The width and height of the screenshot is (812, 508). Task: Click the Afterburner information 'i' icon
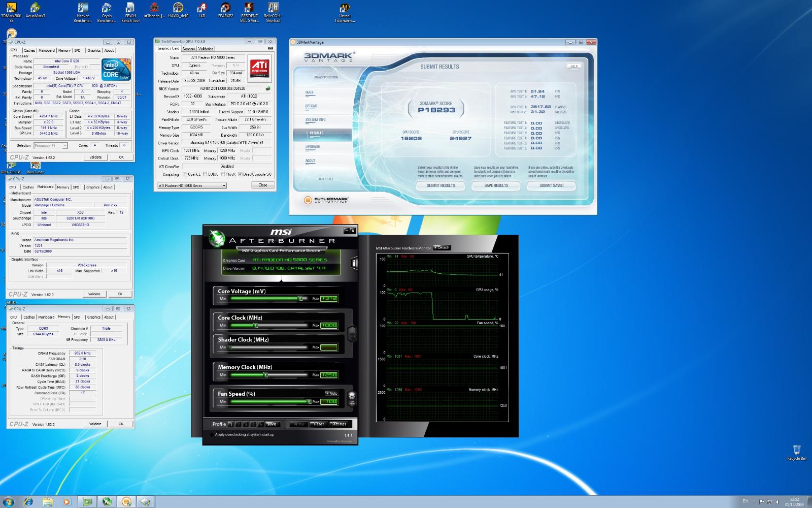click(354, 263)
